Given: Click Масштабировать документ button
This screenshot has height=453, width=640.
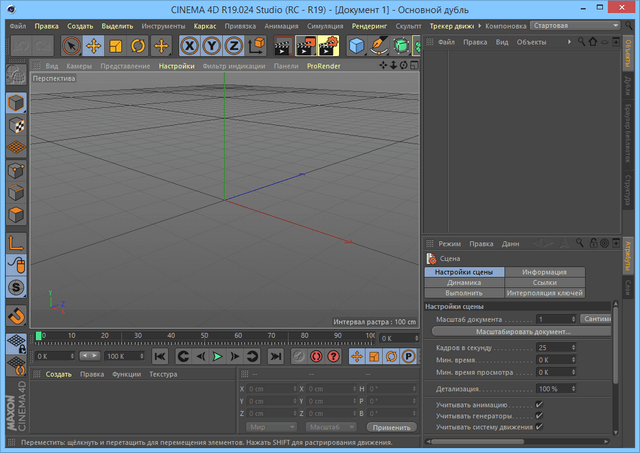Looking at the screenshot, I should tap(521, 330).
